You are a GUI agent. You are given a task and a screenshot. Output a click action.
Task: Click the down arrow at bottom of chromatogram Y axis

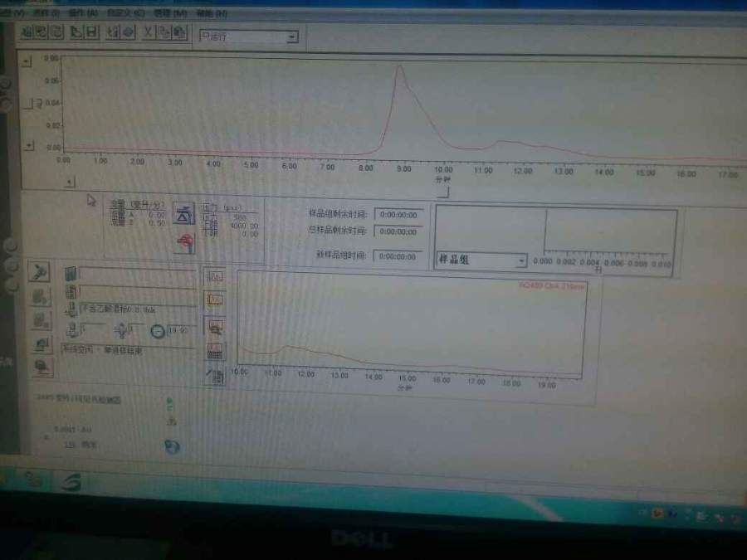pos(30,145)
